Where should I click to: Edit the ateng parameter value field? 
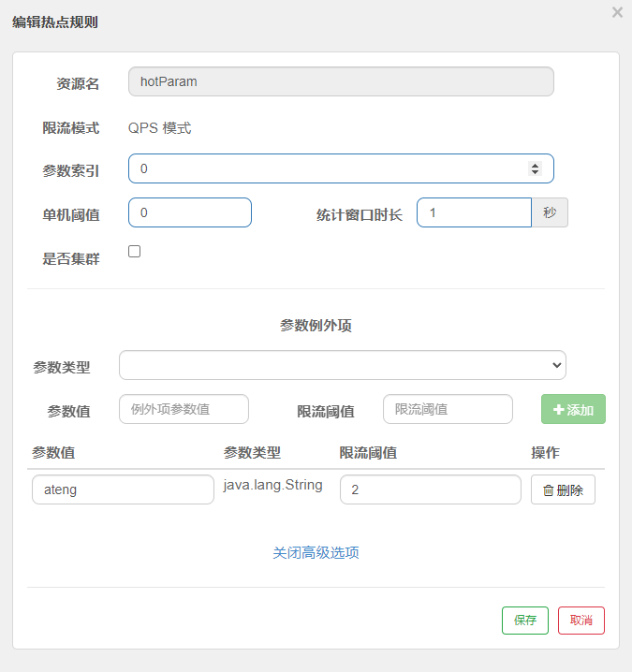(x=123, y=489)
